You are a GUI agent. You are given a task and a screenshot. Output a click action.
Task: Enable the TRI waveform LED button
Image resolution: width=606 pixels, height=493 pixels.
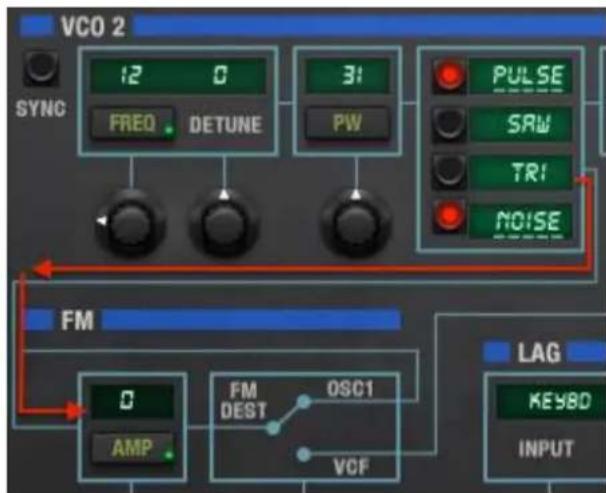pos(449,172)
